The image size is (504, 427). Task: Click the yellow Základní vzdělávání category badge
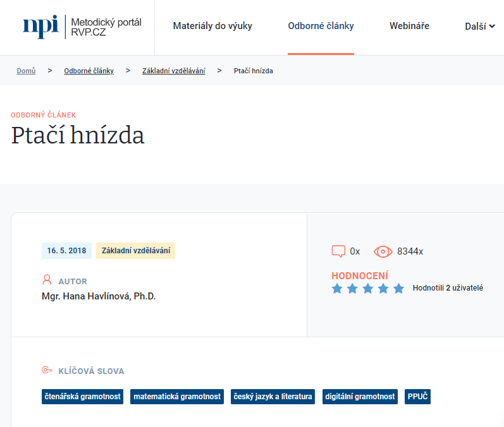[x=135, y=251]
